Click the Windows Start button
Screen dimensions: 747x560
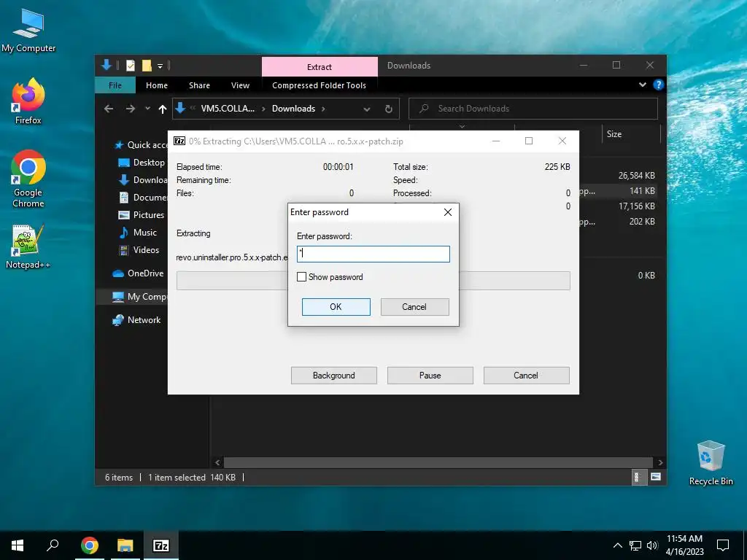[x=18, y=545]
